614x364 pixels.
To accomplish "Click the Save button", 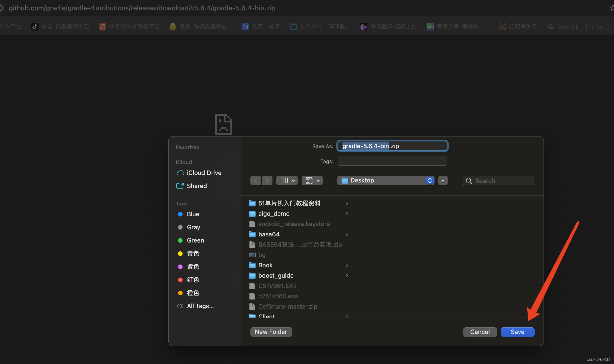I will [x=517, y=332].
